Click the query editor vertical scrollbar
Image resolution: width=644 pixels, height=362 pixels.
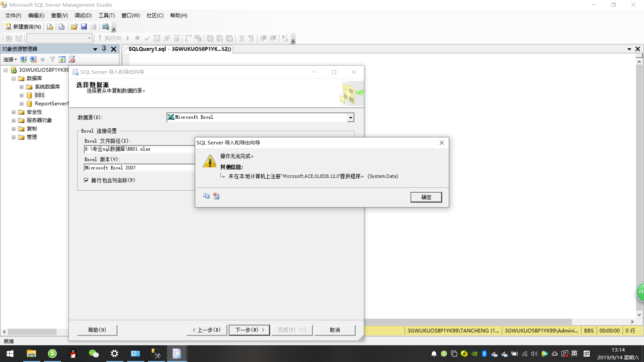click(x=639, y=188)
